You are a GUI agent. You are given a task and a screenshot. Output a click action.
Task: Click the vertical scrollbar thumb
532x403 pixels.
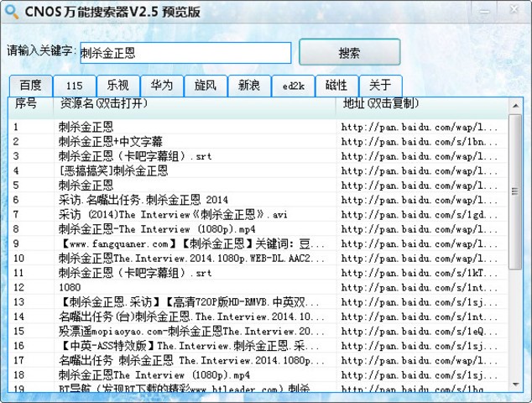coord(515,192)
